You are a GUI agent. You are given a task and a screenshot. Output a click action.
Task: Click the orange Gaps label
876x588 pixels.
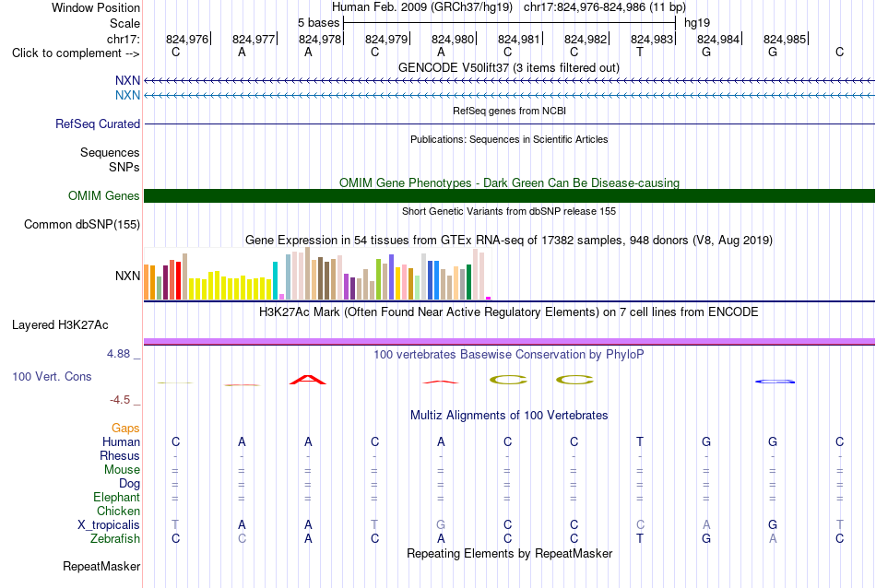(125, 428)
